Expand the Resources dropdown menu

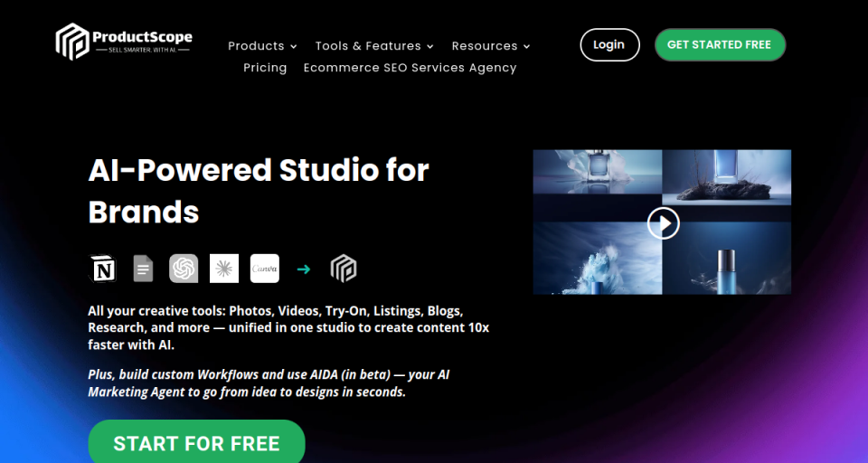point(491,46)
